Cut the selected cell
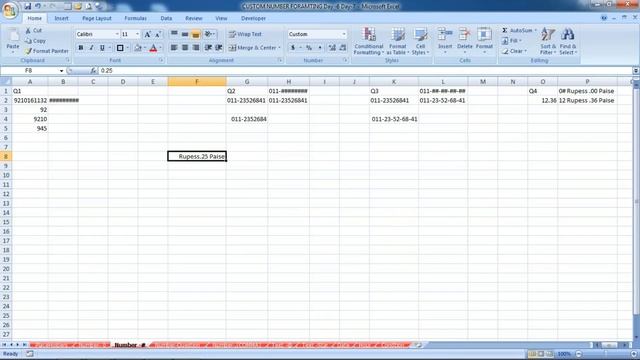This screenshot has width=640, height=360. [x=33, y=31]
